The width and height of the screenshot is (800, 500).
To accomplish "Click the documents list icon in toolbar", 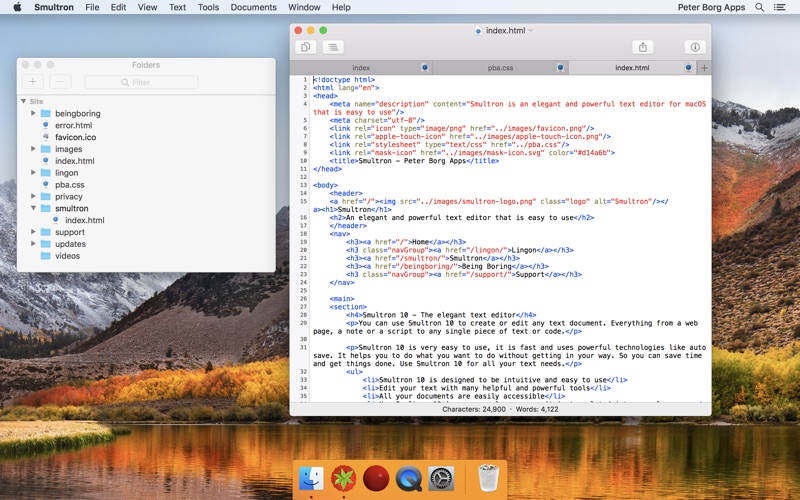I will 306,47.
